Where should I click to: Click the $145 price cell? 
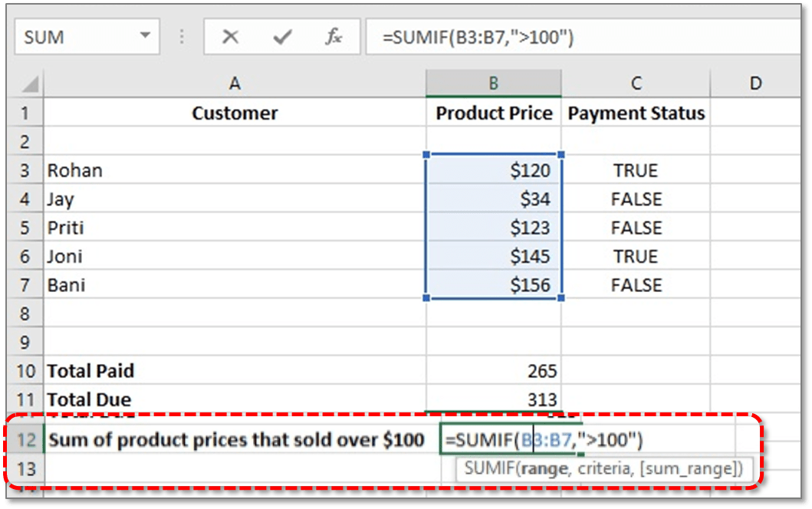click(494, 256)
